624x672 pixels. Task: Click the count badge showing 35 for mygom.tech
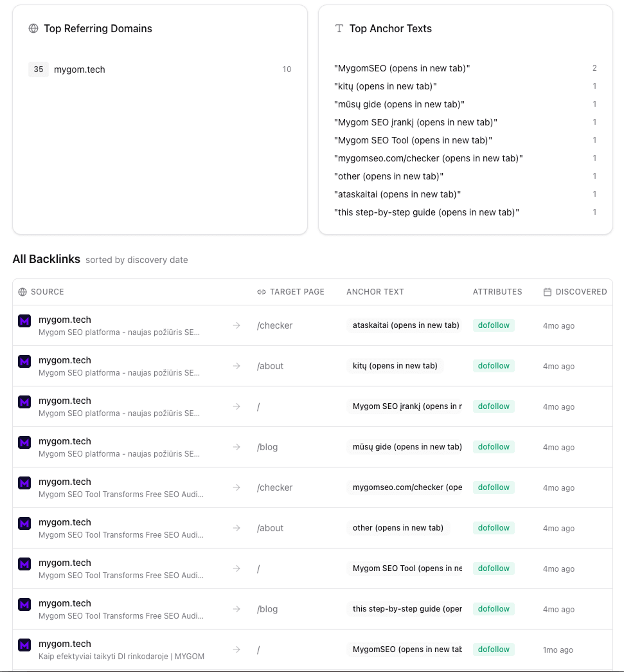(38, 69)
